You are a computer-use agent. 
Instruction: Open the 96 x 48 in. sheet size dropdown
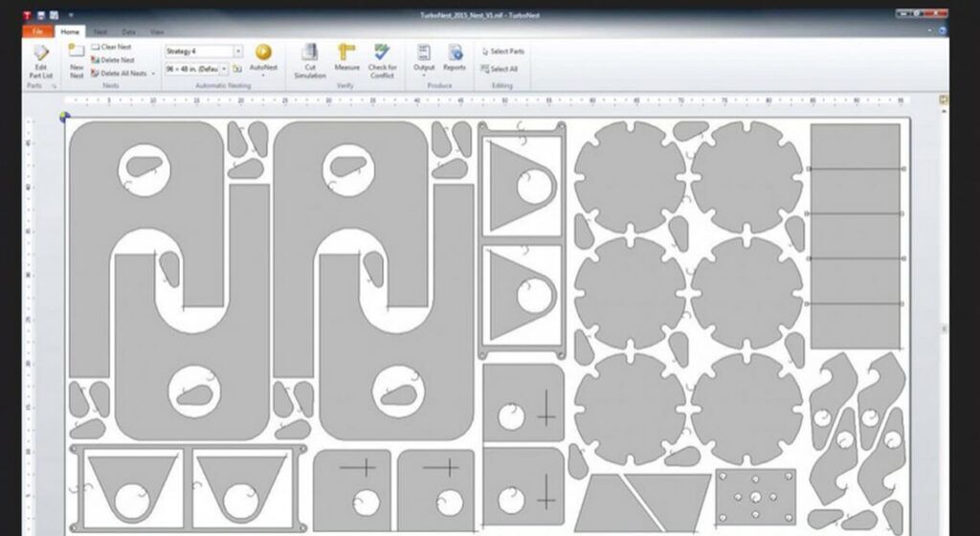(x=224, y=69)
